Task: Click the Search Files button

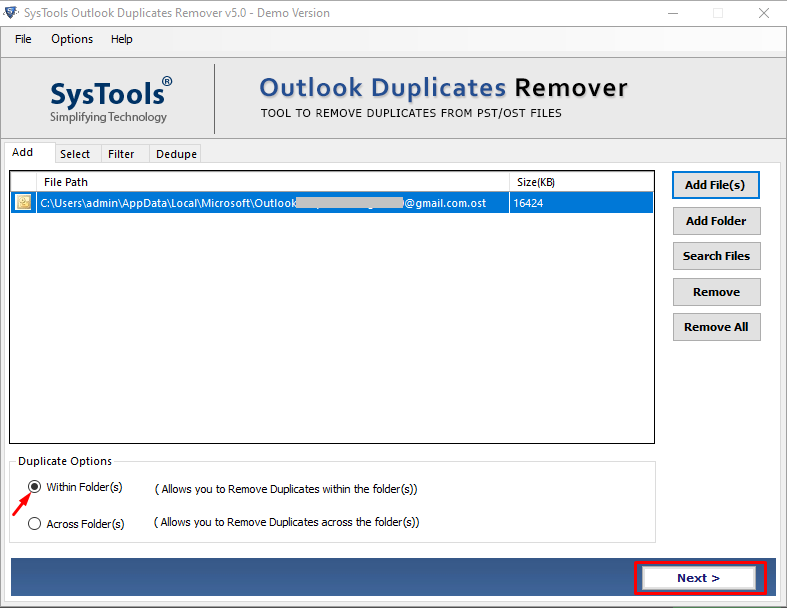Action: tap(716, 256)
